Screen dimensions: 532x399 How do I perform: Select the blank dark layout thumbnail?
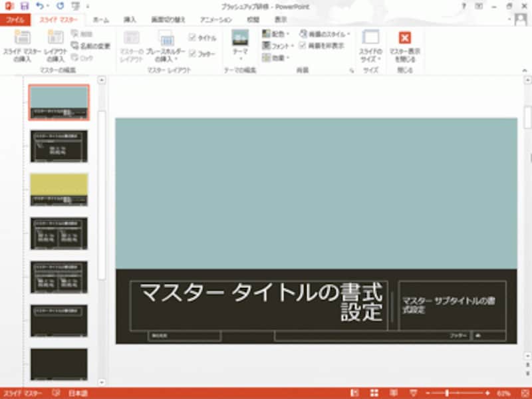[x=59, y=364]
